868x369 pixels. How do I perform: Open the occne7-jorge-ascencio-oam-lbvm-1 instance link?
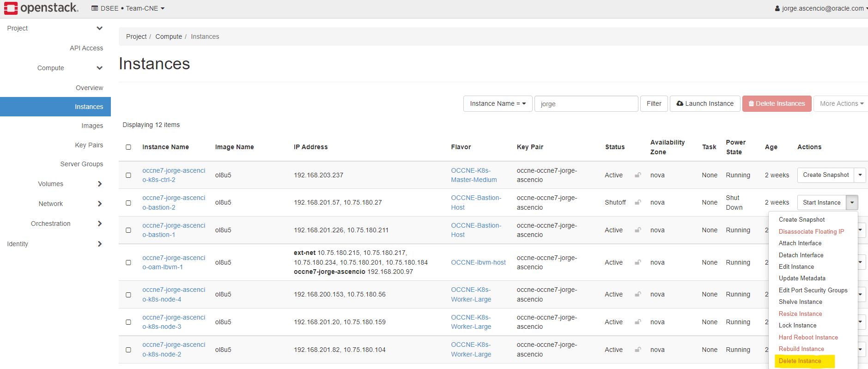click(x=174, y=262)
